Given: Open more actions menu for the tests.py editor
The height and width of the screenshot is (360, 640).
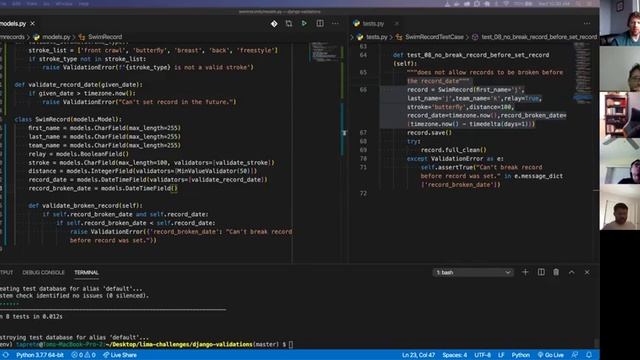Looking at the screenshot, I should coord(587,24).
